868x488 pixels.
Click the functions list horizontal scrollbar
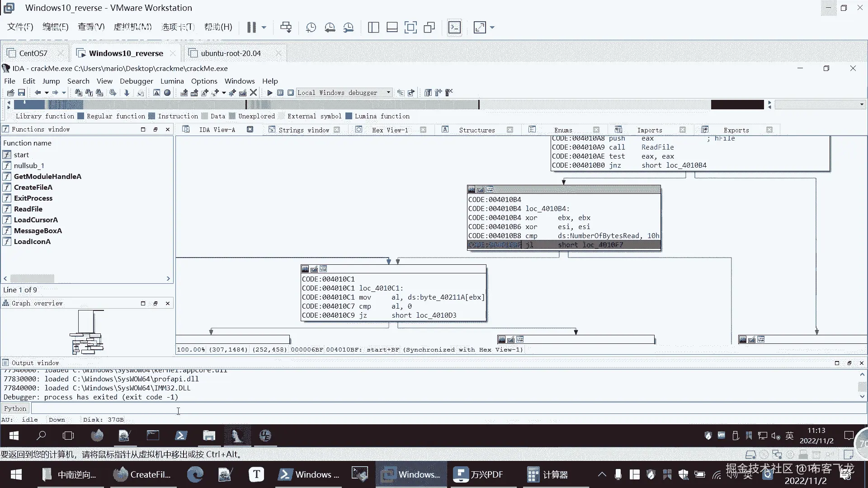pyautogui.click(x=32, y=279)
